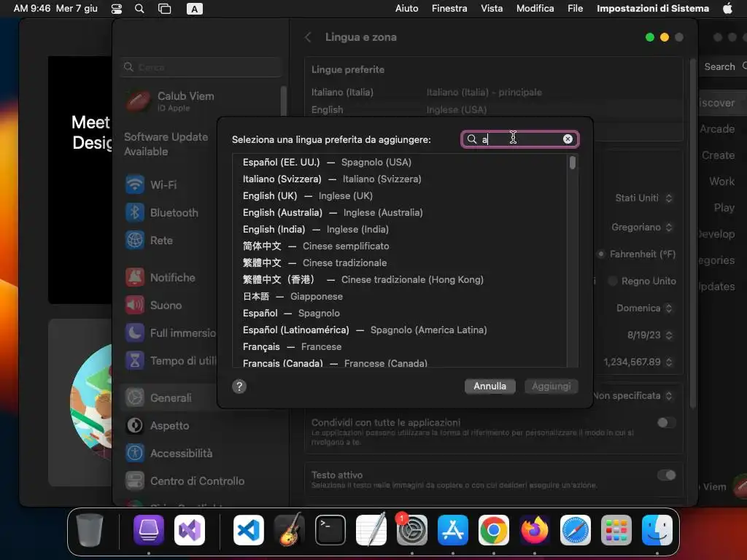This screenshot has width=747, height=560.
Task: Select Fahrenheit (°F) radio button
Action: (601, 254)
